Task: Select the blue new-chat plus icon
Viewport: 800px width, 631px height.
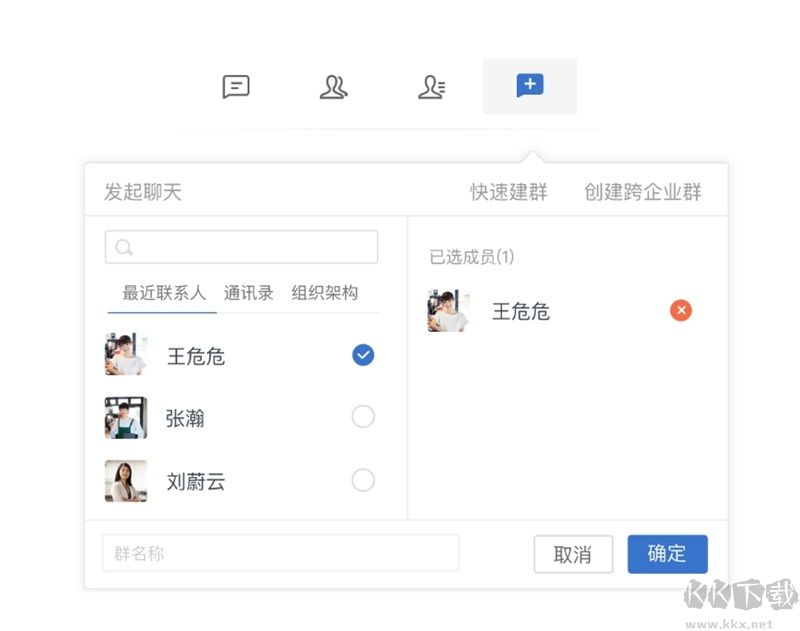Action: coord(529,87)
